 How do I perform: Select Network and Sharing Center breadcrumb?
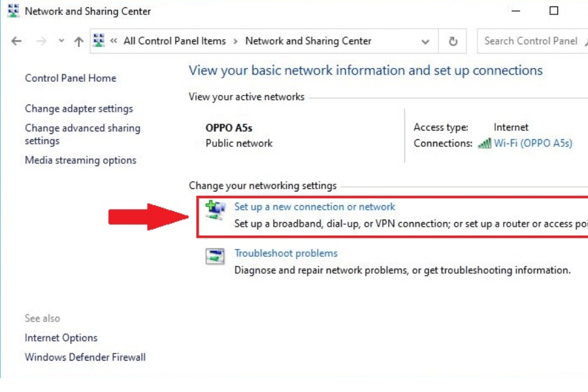(x=308, y=41)
